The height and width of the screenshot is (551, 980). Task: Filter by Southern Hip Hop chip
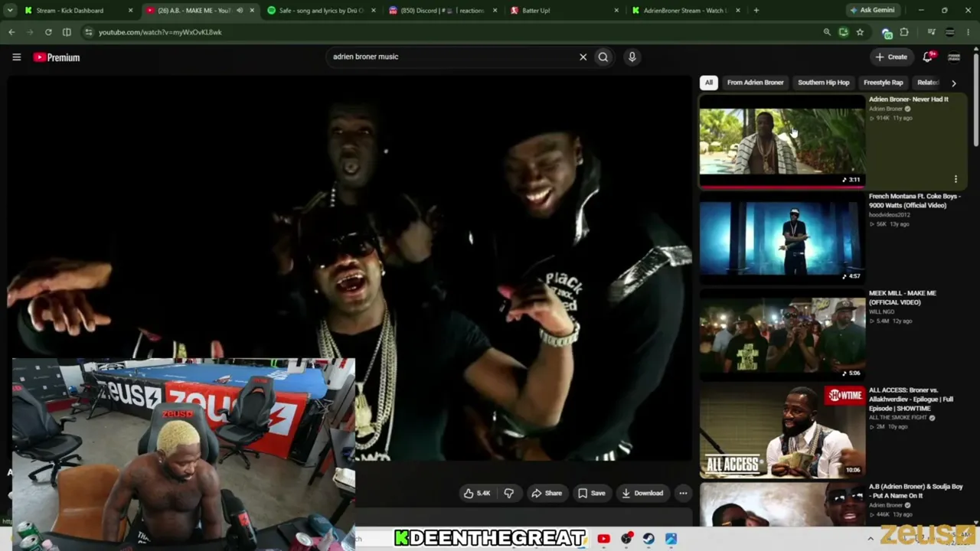[823, 83]
